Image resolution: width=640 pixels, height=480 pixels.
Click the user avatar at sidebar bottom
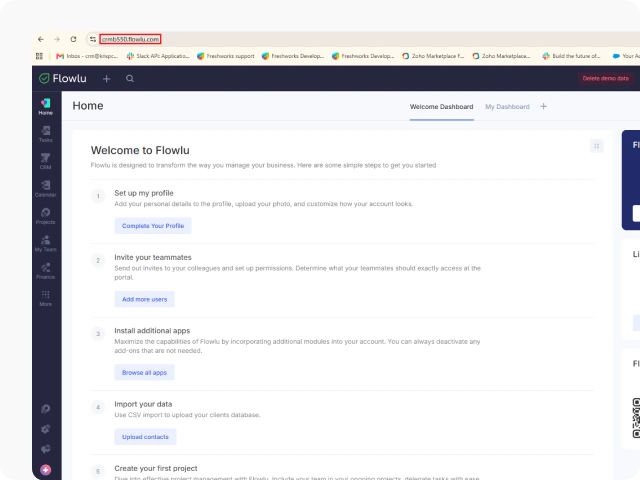click(45, 470)
